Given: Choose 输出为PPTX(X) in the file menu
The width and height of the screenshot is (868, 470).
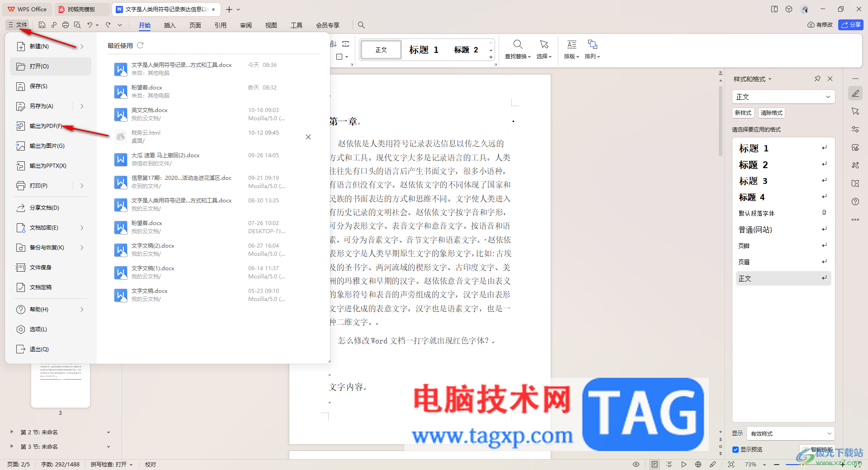Looking at the screenshot, I should [51, 166].
